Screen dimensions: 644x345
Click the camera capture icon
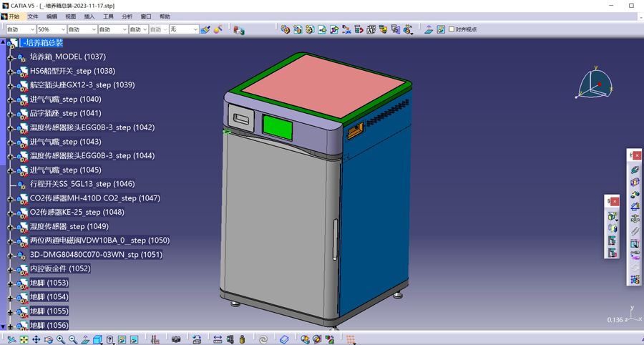(176, 339)
